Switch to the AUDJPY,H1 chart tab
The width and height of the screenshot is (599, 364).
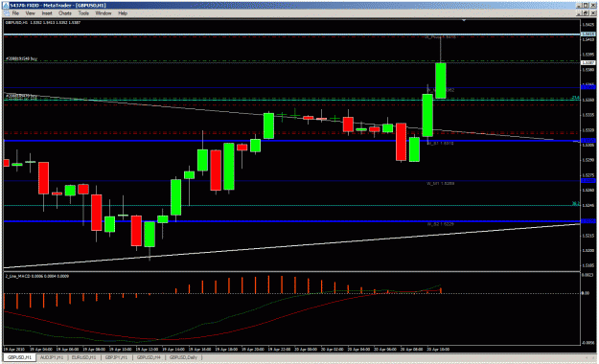pyautogui.click(x=52, y=357)
